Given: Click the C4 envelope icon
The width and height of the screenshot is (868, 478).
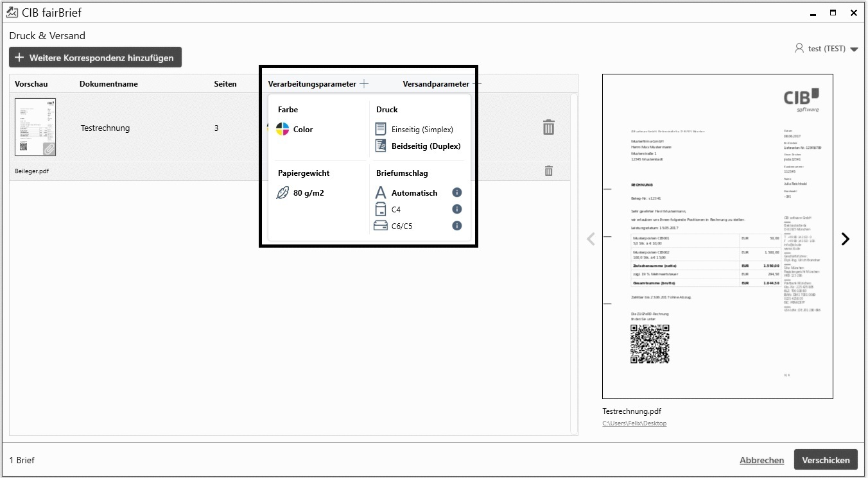Looking at the screenshot, I should (380, 209).
